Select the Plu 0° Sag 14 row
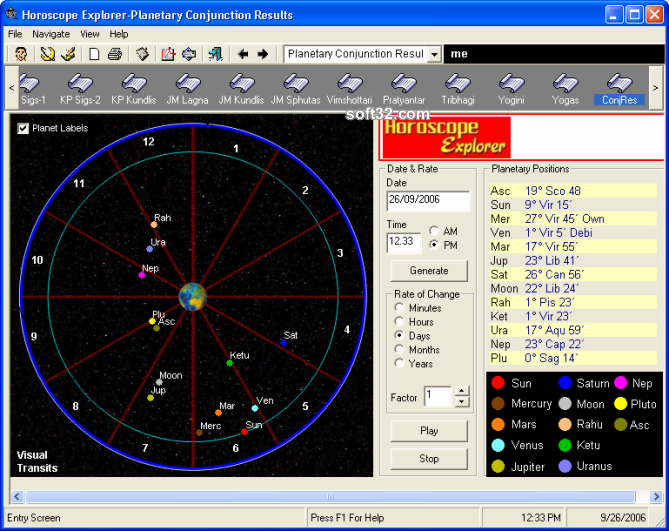The width and height of the screenshot is (669, 531). [573, 358]
